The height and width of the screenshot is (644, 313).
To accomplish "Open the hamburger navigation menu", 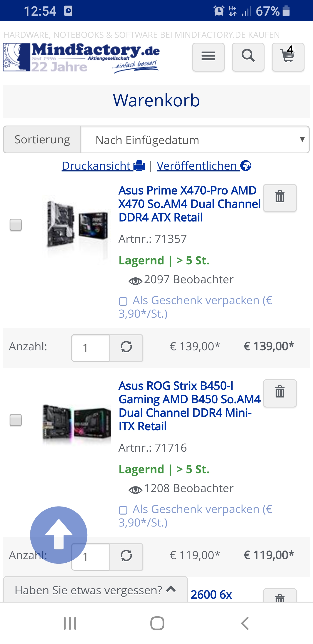I will [208, 57].
